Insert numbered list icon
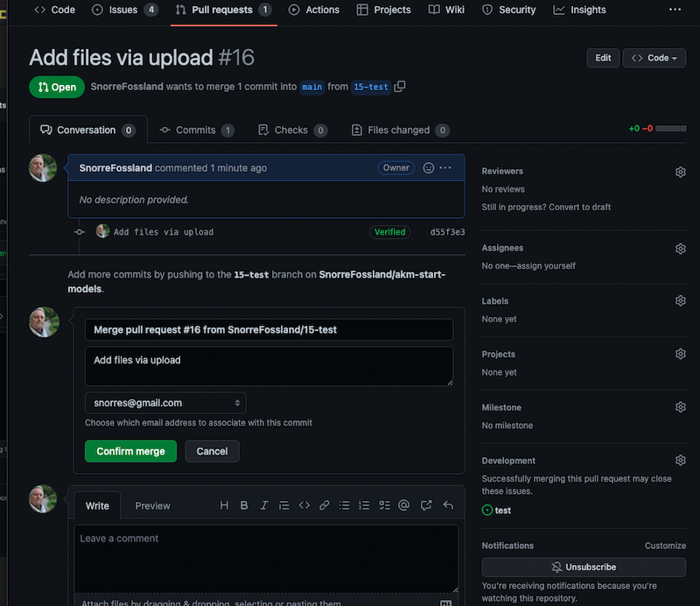 pyautogui.click(x=364, y=505)
